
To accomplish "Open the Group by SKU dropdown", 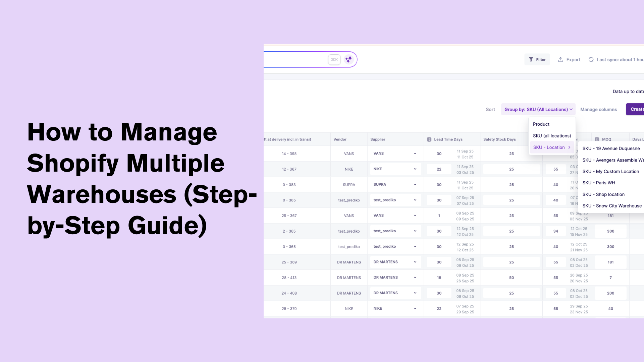I will click(x=538, y=109).
